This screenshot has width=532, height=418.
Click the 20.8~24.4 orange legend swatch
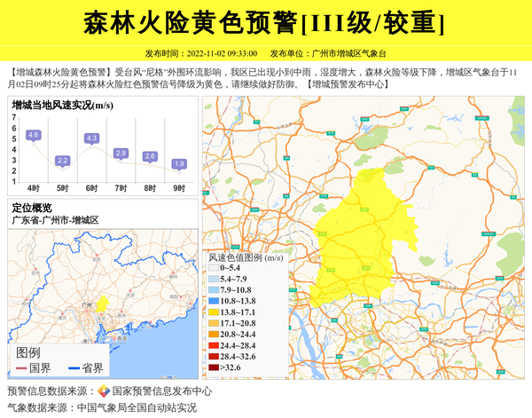coord(214,335)
